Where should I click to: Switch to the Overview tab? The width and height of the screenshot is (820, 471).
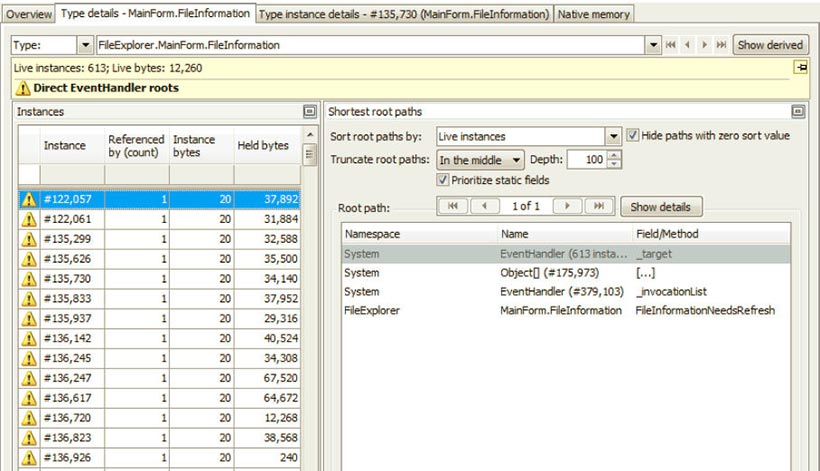click(x=29, y=14)
